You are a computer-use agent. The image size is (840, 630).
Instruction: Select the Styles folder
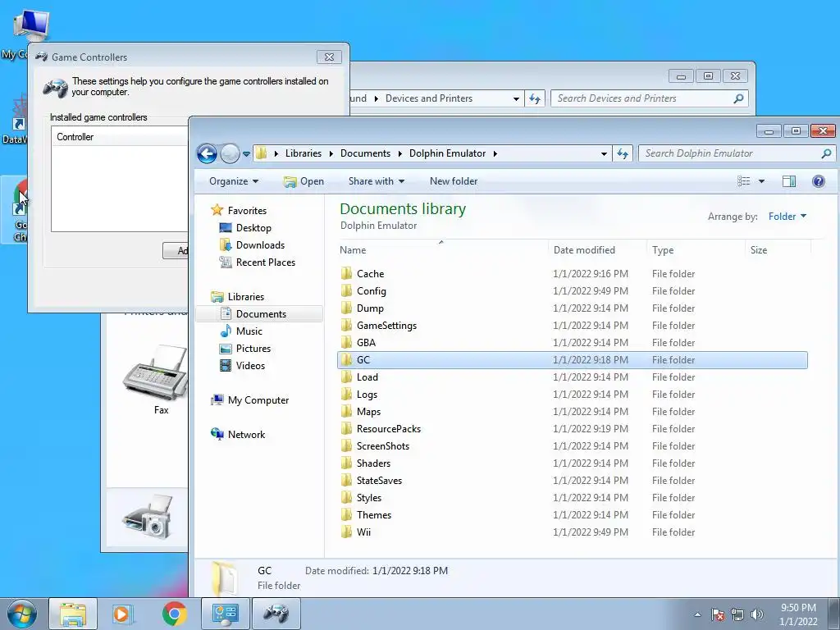point(368,498)
